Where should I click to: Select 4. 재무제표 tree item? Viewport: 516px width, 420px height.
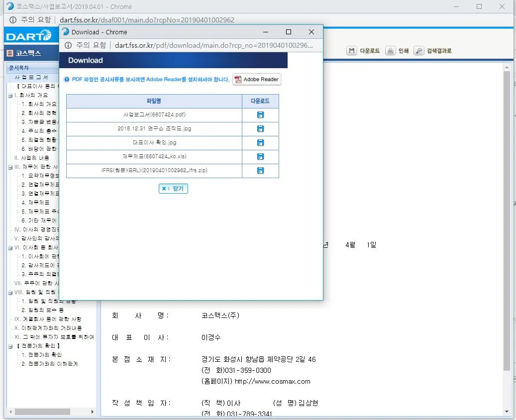click(x=35, y=203)
